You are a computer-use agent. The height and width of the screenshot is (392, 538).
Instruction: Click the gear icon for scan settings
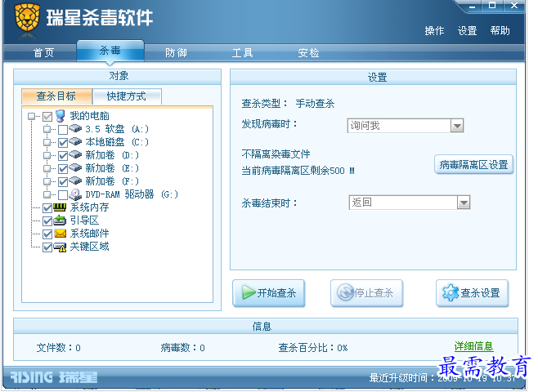[x=451, y=292]
